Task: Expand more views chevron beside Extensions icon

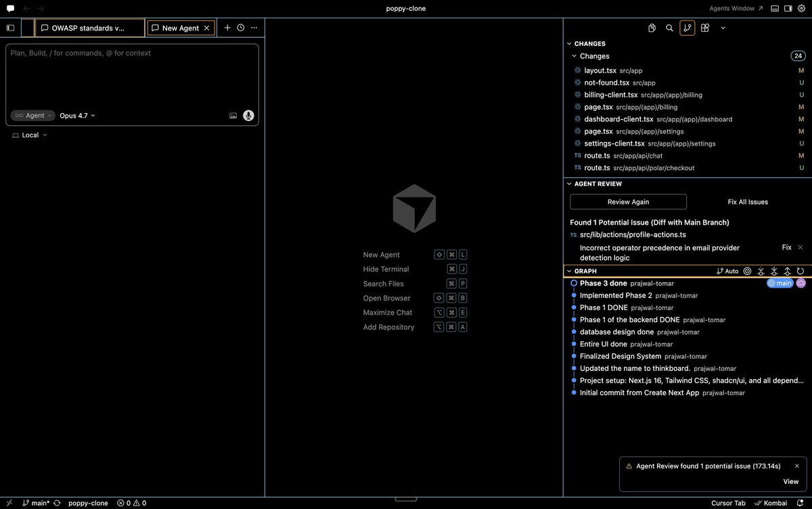Action: pos(723,28)
